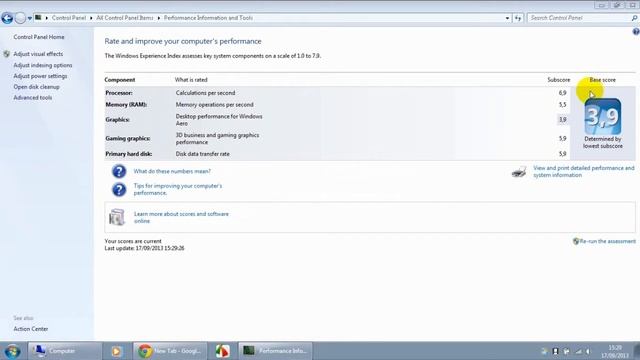Open address bar history dropdown arrow
This screenshot has height=360, width=640.
coord(507,18)
